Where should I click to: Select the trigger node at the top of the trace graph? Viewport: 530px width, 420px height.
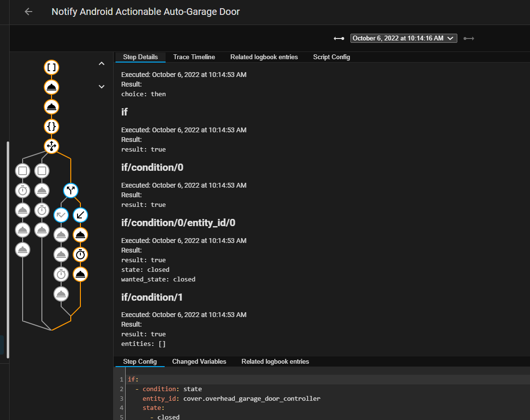tap(52, 67)
